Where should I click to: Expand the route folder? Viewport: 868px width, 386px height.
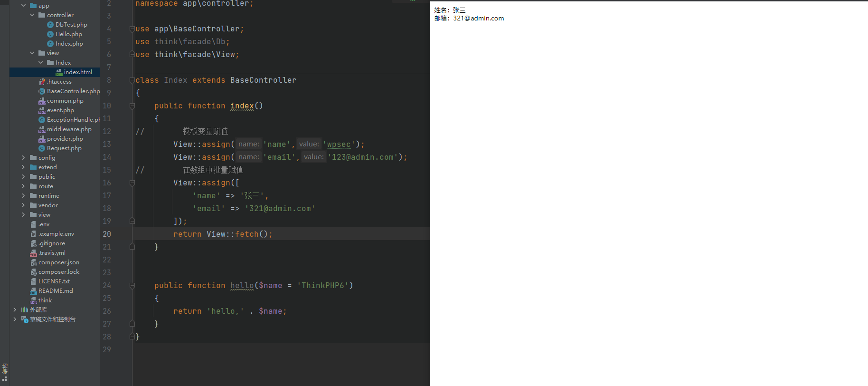(23, 186)
